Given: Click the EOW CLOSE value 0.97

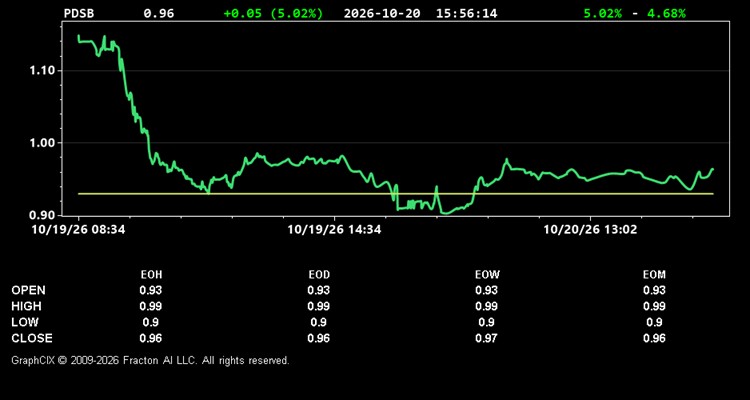Looking at the screenshot, I should click(x=486, y=338).
